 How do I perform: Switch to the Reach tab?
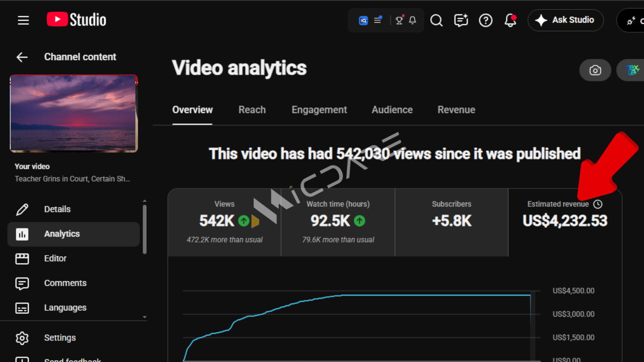(x=252, y=110)
